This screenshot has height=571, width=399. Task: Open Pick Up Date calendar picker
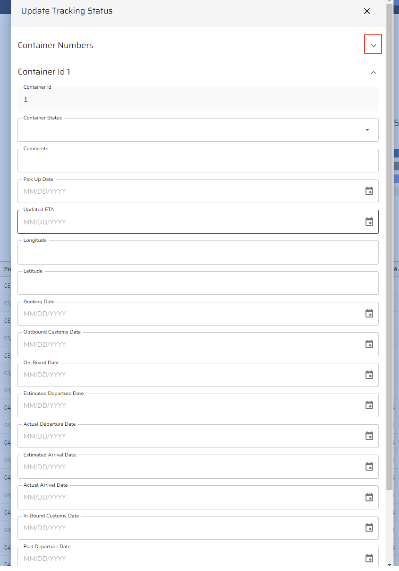tap(369, 191)
